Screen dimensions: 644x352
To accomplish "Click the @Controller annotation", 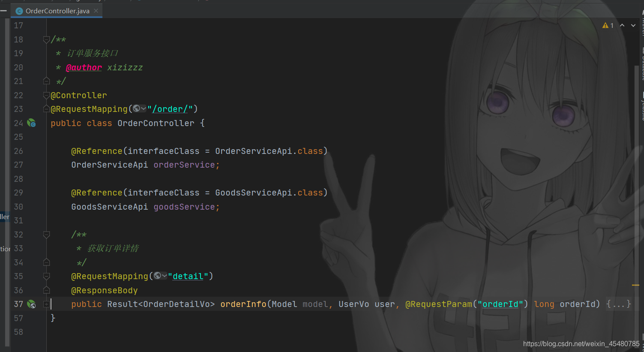I will point(79,95).
